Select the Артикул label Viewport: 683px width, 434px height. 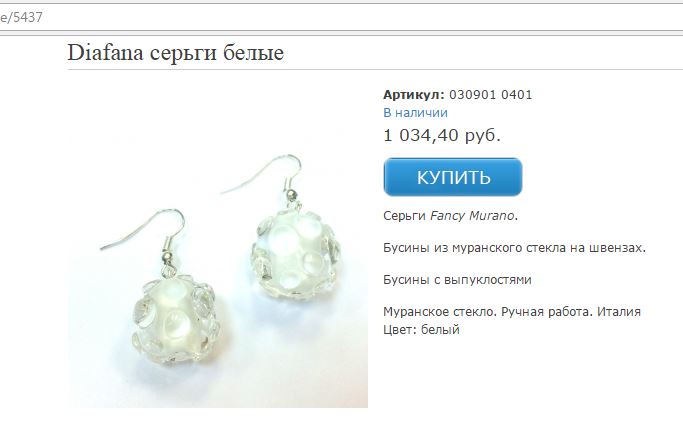[x=414, y=95]
